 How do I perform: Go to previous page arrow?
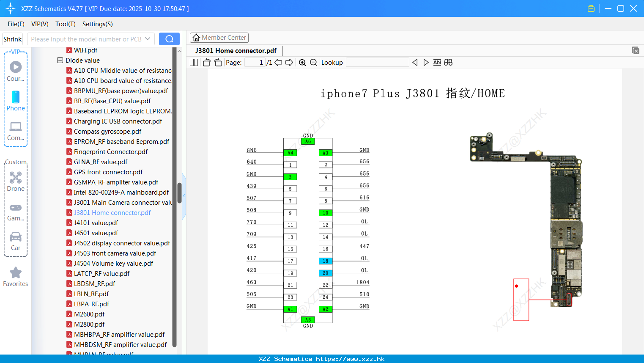pos(278,63)
